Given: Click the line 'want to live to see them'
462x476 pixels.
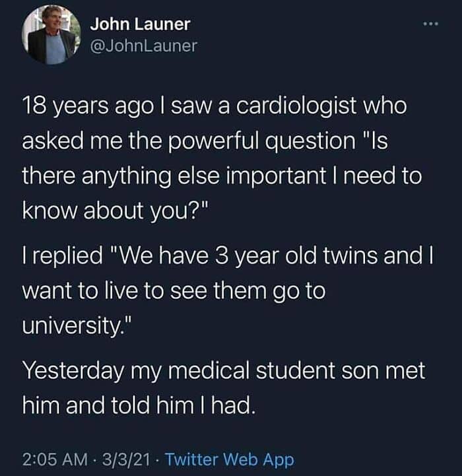Looking at the screenshot, I should click(174, 291).
